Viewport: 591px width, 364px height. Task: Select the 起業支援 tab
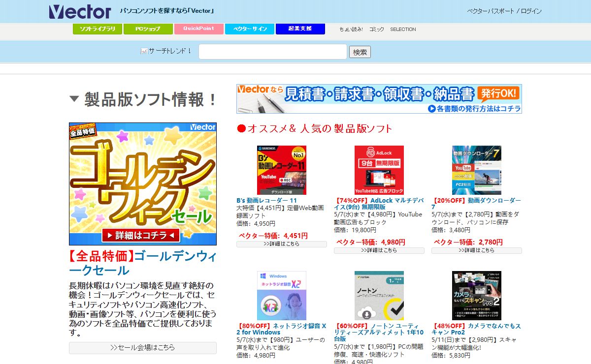[x=300, y=29]
